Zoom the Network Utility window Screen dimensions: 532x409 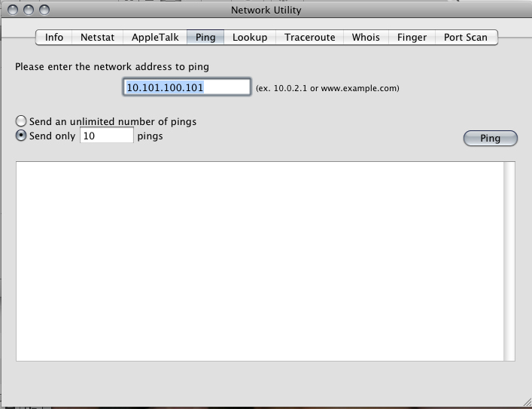(44, 10)
